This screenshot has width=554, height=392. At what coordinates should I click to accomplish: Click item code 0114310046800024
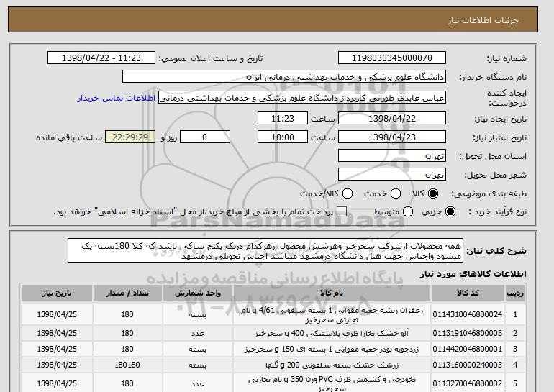click(468, 314)
